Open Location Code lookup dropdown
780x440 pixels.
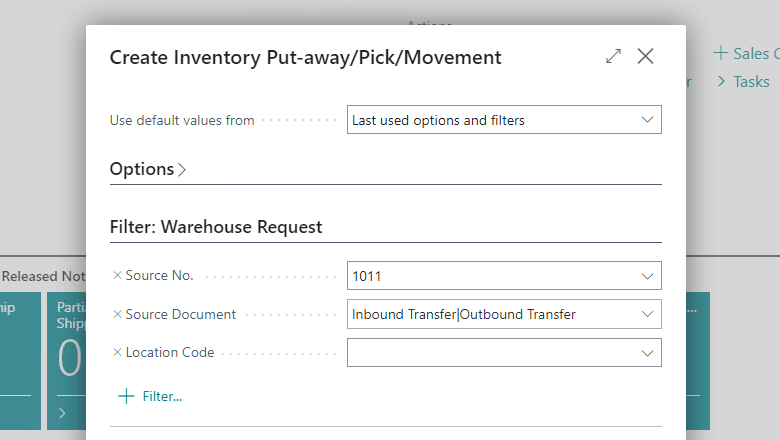(x=645, y=352)
